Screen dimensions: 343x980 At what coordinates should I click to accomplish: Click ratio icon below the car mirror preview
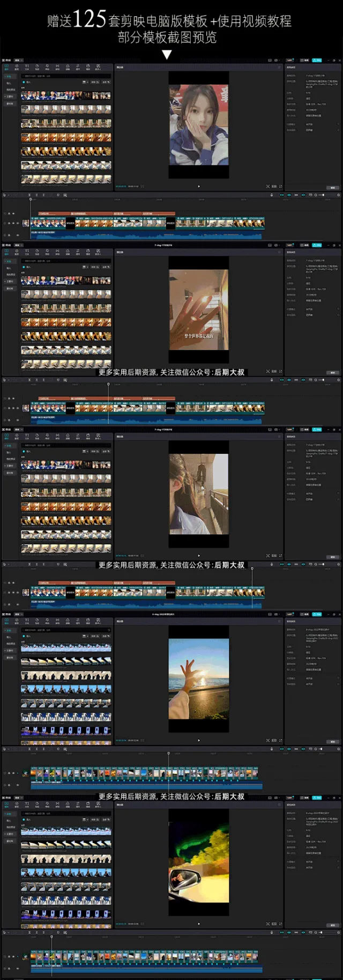click(274, 924)
